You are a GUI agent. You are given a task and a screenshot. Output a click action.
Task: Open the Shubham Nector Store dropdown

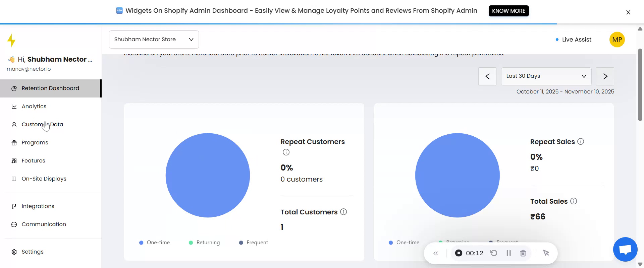154,40
